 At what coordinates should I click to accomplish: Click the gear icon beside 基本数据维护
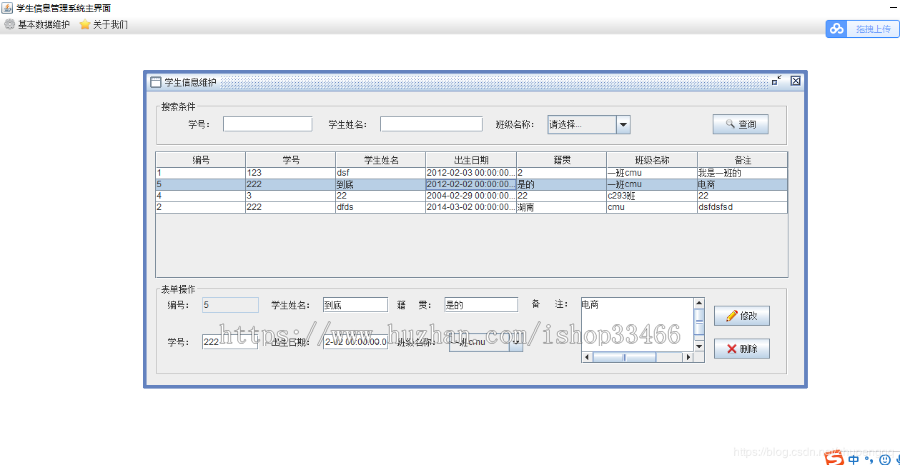coord(10,25)
